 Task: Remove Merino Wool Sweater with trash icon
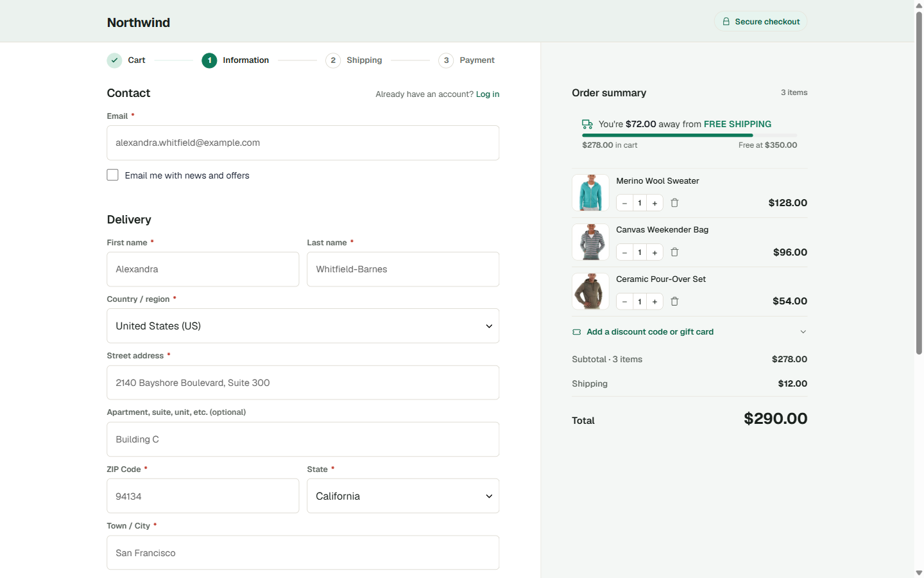click(x=674, y=203)
